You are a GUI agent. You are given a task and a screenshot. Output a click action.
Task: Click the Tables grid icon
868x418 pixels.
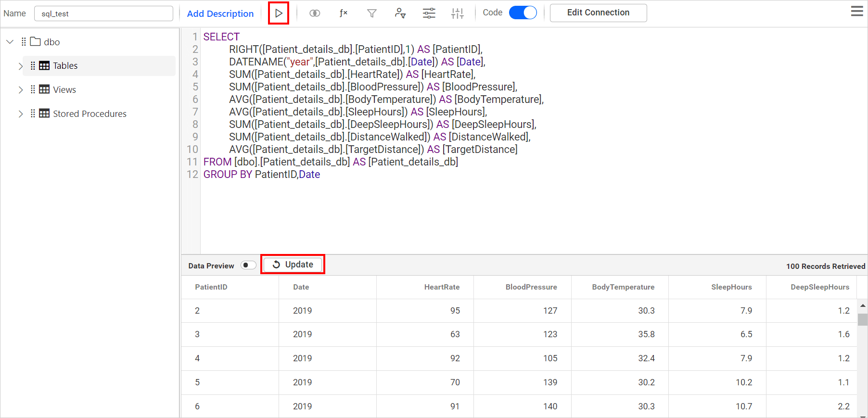pyautogui.click(x=44, y=65)
